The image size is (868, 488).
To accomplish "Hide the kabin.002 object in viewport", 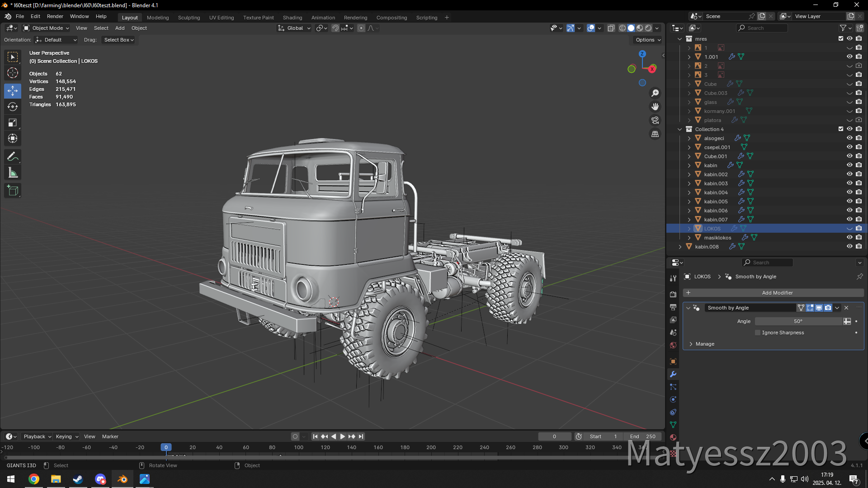I will [849, 174].
